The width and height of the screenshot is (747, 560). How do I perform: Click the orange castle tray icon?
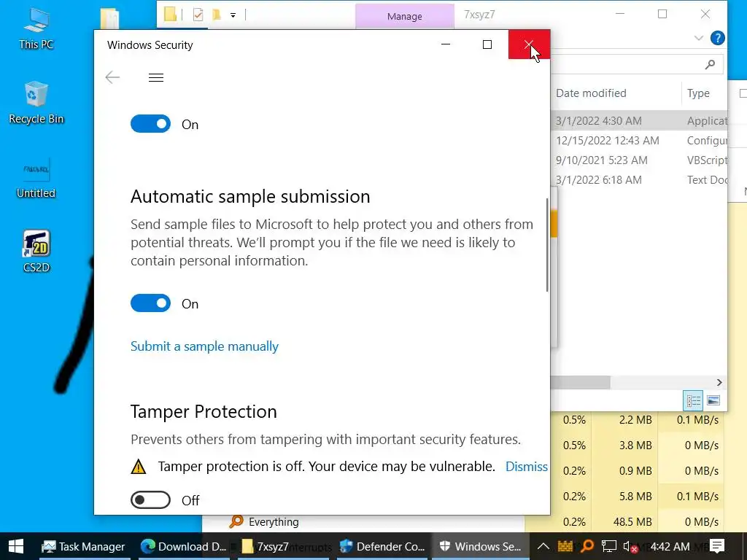point(565,545)
